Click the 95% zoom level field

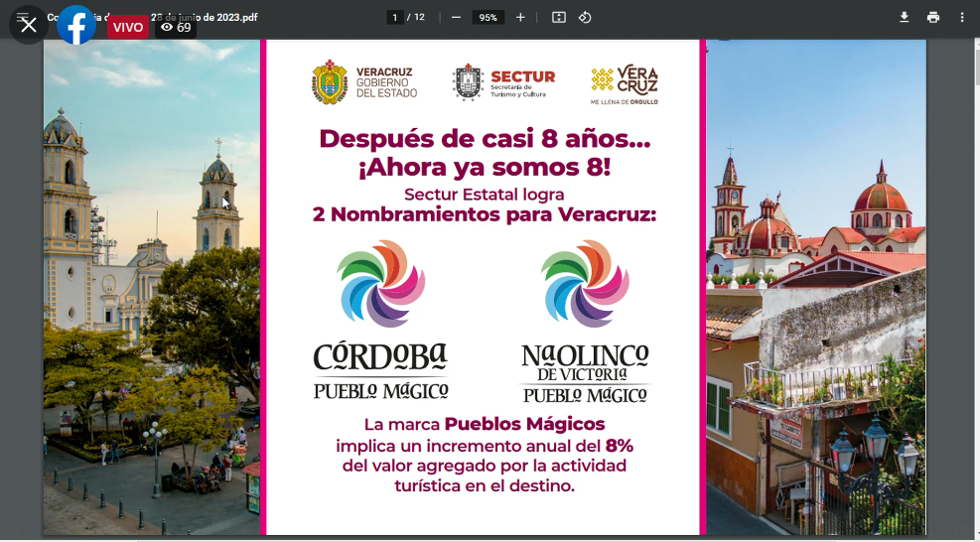(489, 18)
